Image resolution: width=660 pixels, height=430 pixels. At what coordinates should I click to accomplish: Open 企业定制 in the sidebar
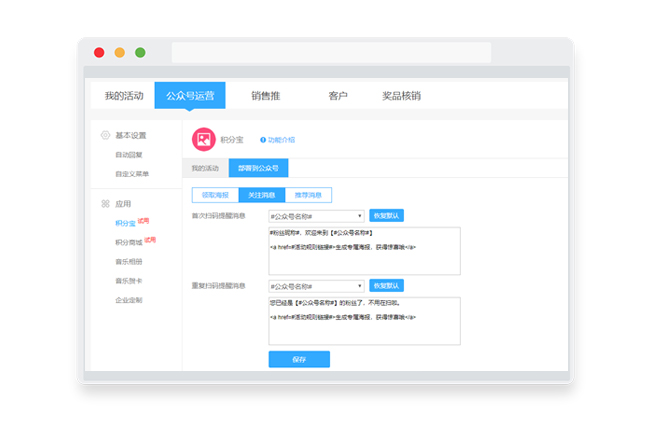tap(129, 300)
